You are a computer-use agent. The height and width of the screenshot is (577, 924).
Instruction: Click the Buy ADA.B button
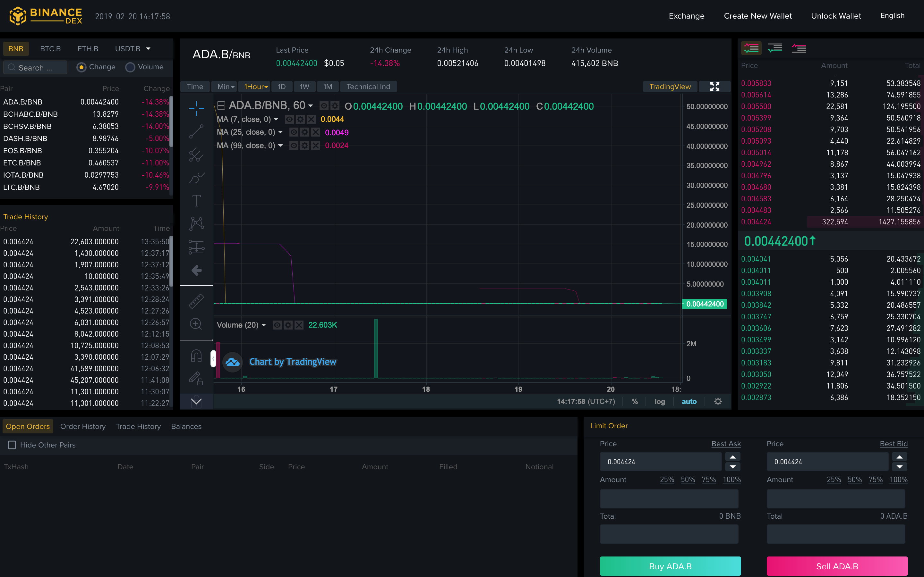(670, 566)
